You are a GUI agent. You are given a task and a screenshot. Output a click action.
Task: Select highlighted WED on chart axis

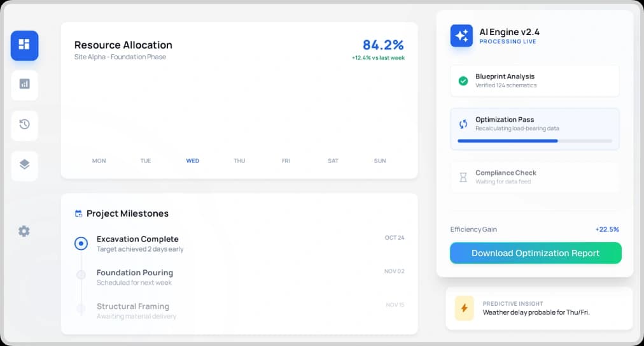(193, 161)
